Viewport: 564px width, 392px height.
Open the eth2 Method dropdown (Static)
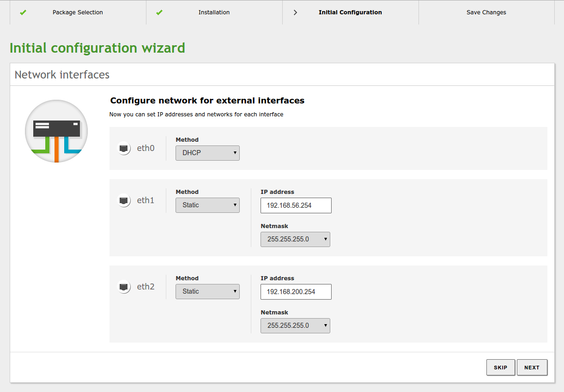pyautogui.click(x=207, y=291)
